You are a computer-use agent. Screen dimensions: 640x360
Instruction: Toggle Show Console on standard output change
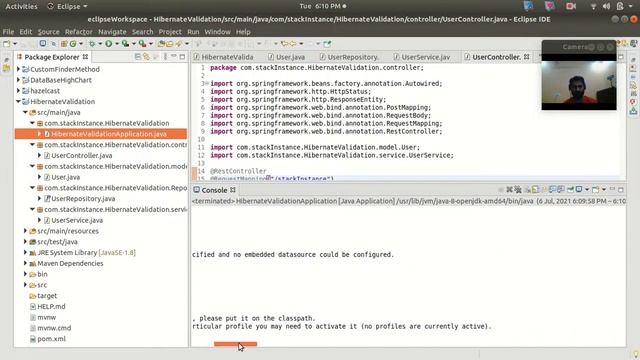coord(552,190)
